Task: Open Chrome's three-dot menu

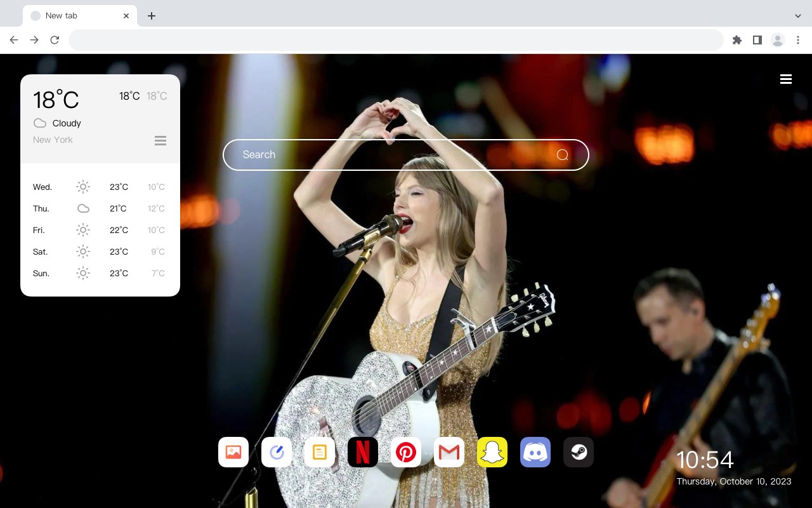Action: [x=798, y=40]
